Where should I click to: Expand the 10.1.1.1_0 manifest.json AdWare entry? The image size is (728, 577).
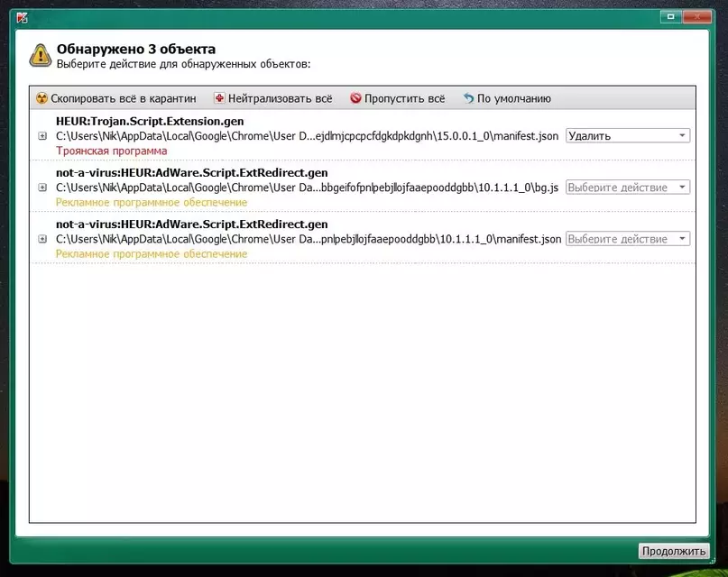point(42,239)
